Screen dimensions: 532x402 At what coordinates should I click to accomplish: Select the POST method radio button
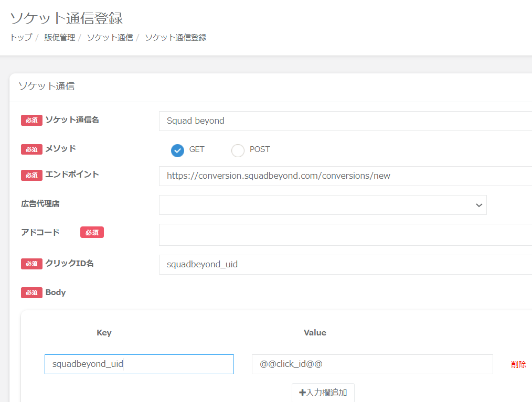coord(238,150)
